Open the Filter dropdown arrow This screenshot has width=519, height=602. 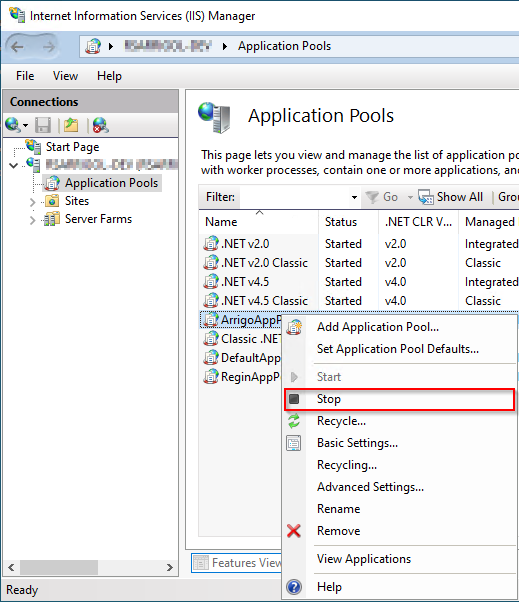(354, 197)
